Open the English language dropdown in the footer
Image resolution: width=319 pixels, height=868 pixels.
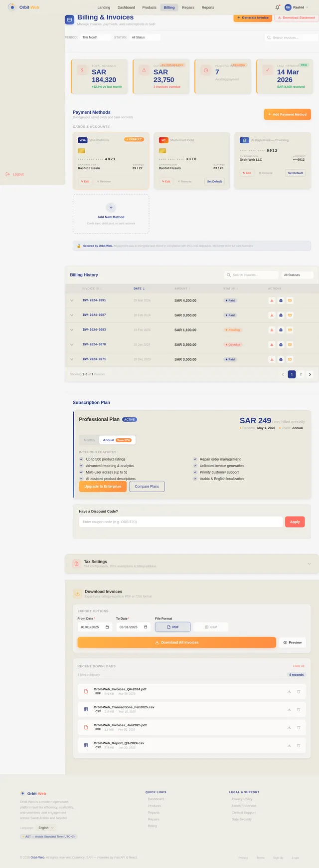[x=46, y=828]
